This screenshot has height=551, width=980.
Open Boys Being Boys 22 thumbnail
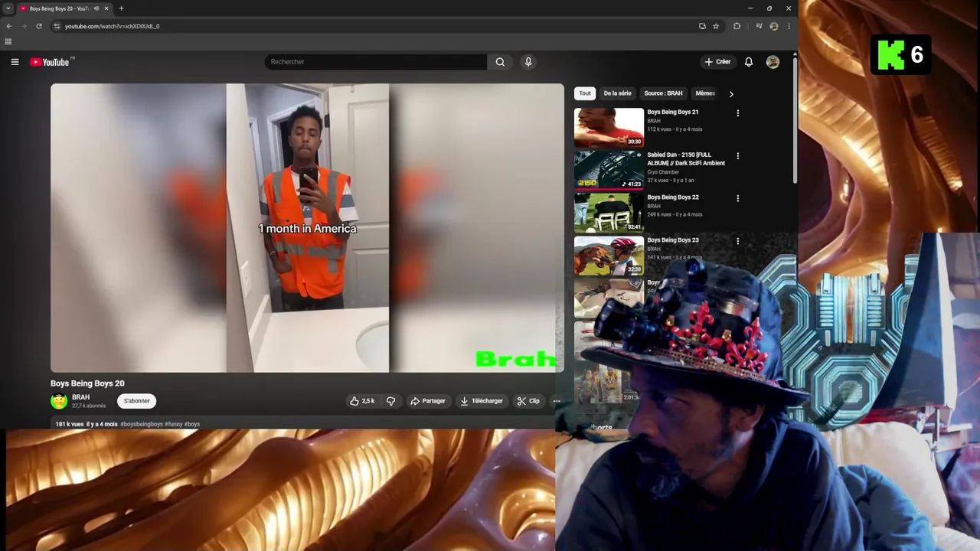(x=609, y=213)
